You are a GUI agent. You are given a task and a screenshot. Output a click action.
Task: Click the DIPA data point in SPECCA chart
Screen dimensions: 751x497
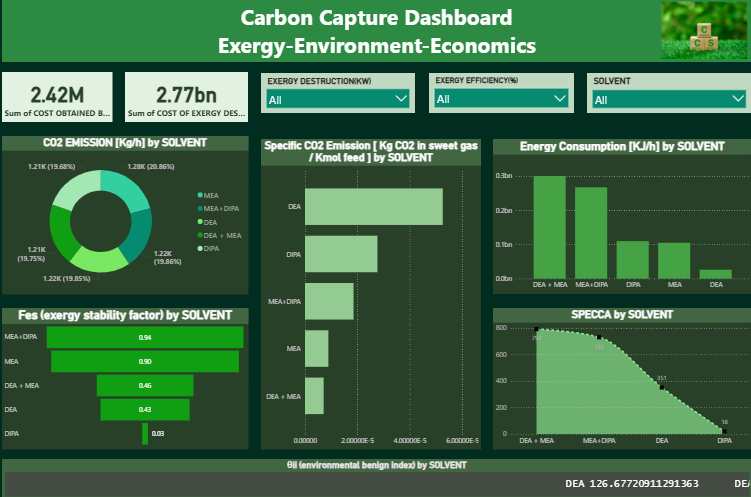point(724,431)
